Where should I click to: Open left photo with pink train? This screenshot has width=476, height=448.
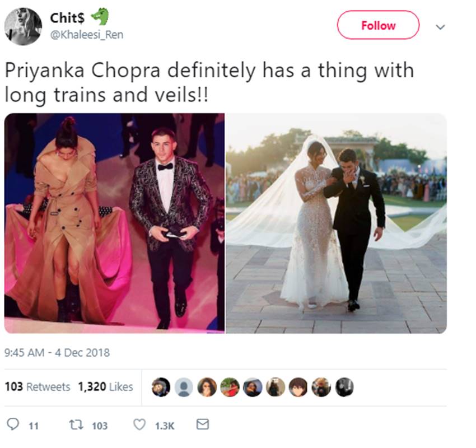tap(114, 223)
